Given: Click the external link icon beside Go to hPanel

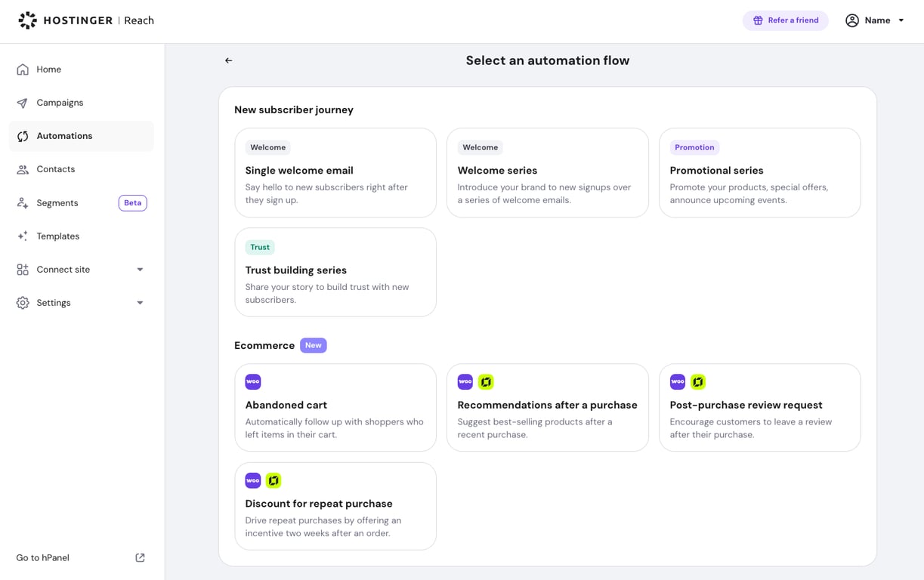Looking at the screenshot, I should (x=140, y=557).
